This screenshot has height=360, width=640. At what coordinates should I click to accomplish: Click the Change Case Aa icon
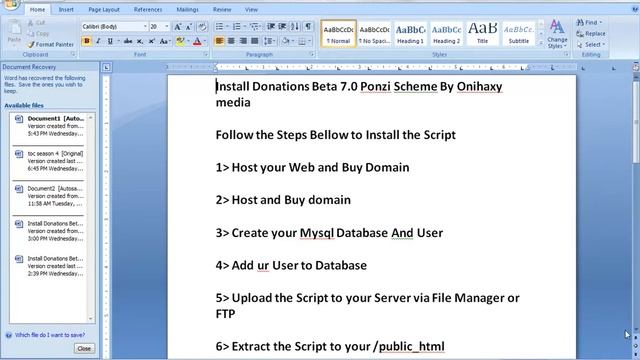coord(164,41)
